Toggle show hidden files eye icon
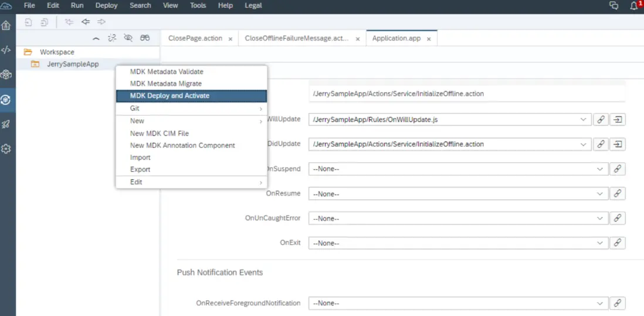 128,38
